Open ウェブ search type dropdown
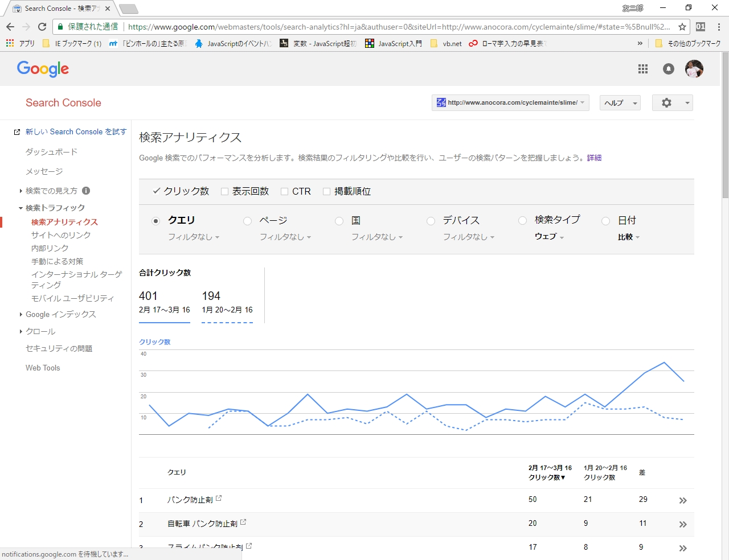The image size is (729, 560). [x=549, y=236]
